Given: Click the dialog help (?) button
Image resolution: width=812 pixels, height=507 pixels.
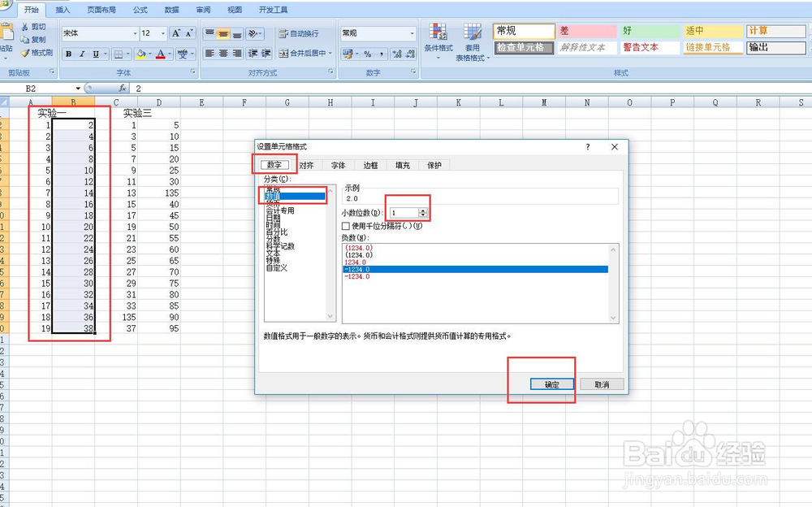Looking at the screenshot, I should coord(588,147).
